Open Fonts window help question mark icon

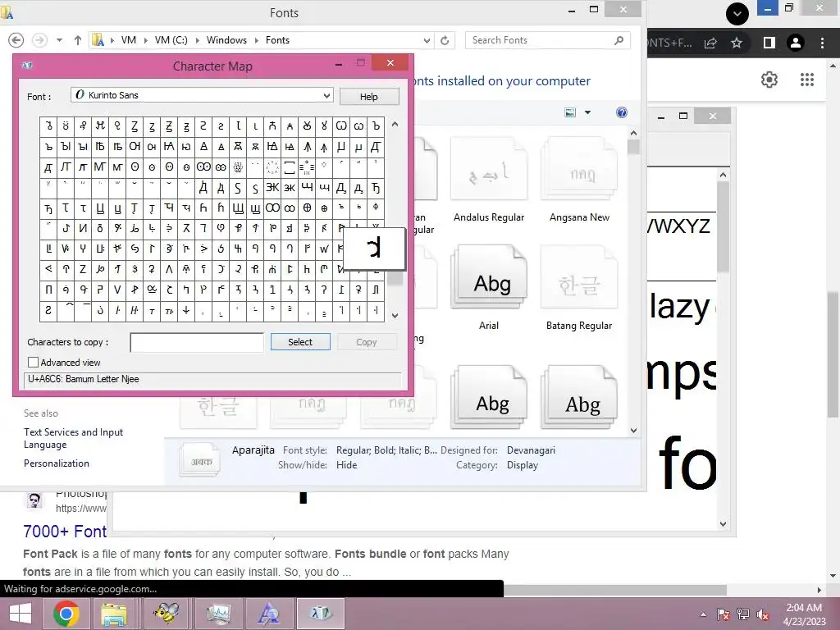[x=622, y=112]
